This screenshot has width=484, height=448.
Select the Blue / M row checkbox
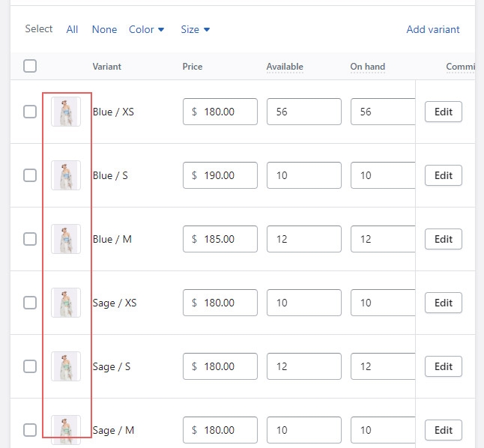pos(30,239)
